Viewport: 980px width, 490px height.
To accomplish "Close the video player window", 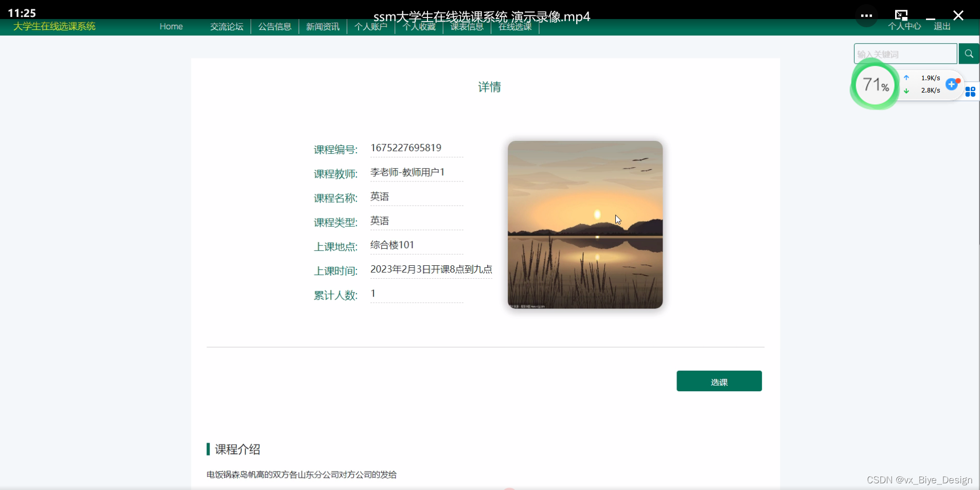I will (958, 15).
